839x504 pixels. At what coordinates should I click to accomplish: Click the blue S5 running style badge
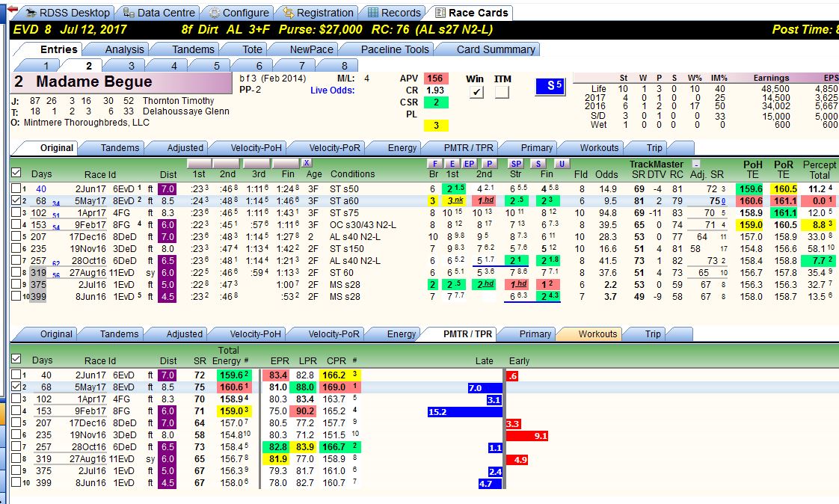pyautogui.click(x=550, y=85)
